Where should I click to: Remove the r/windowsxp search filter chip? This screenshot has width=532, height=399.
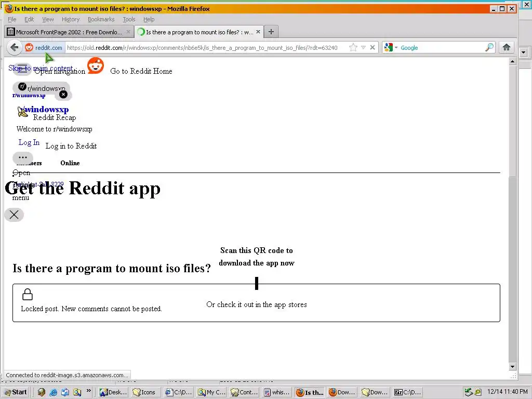point(63,95)
